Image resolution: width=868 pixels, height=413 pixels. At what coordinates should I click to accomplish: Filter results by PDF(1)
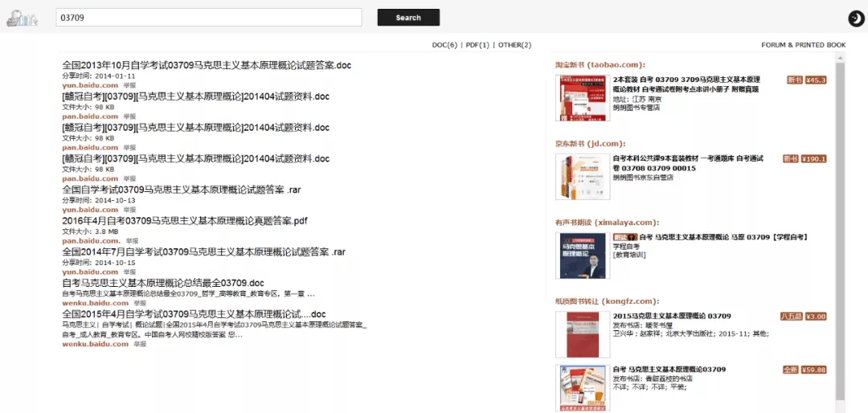477,45
